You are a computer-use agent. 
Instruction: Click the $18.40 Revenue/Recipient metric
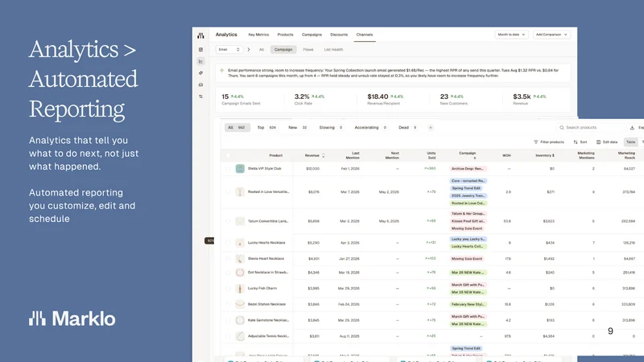(x=385, y=99)
